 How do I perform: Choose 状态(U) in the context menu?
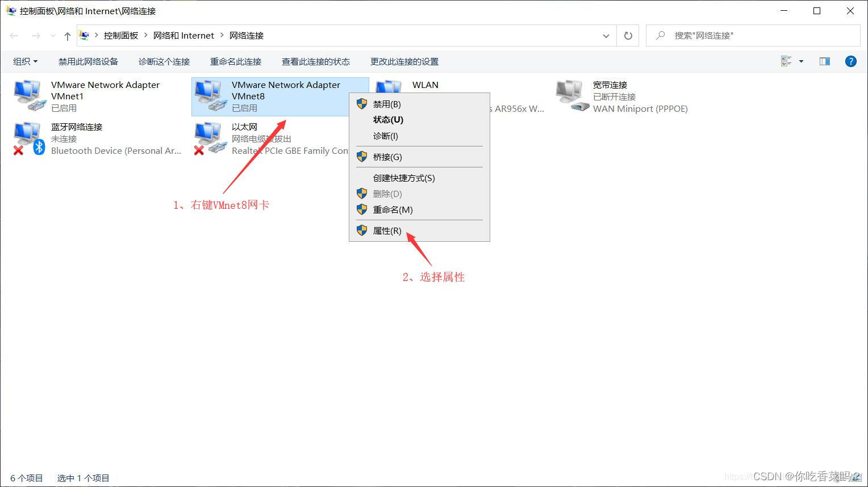pyautogui.click(x=419, y=120)
